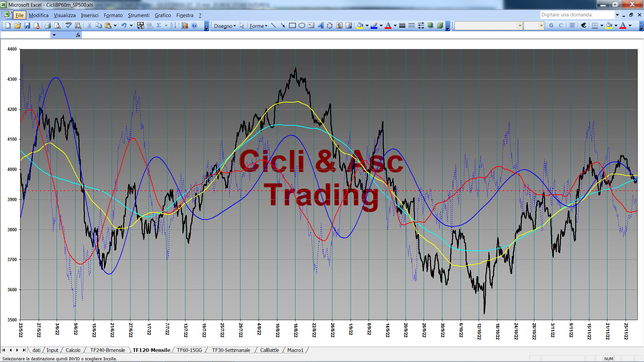Click the Select Objects pointer tool
The height and width of the screenshot is (362, 644).
point(242,25)
